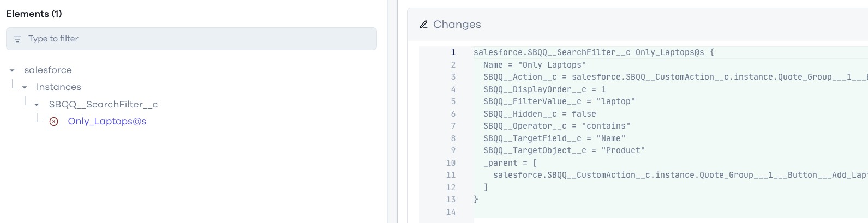Select the SBQQ__SearchFilter__c tree label
Image resolution: width=868 pixels, height=223 pixels.
click(103, 104)
